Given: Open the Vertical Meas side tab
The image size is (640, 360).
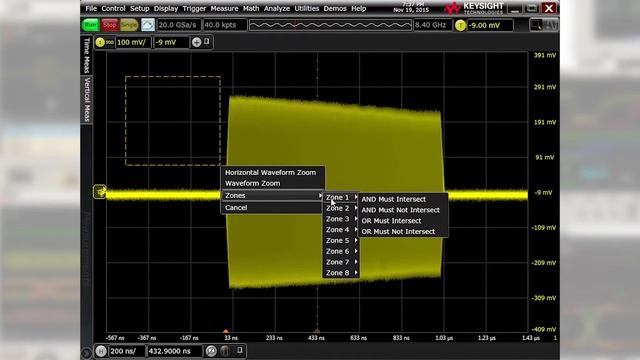Looking at the screenshot, I should pyautogui.click(x=87, y=100).
